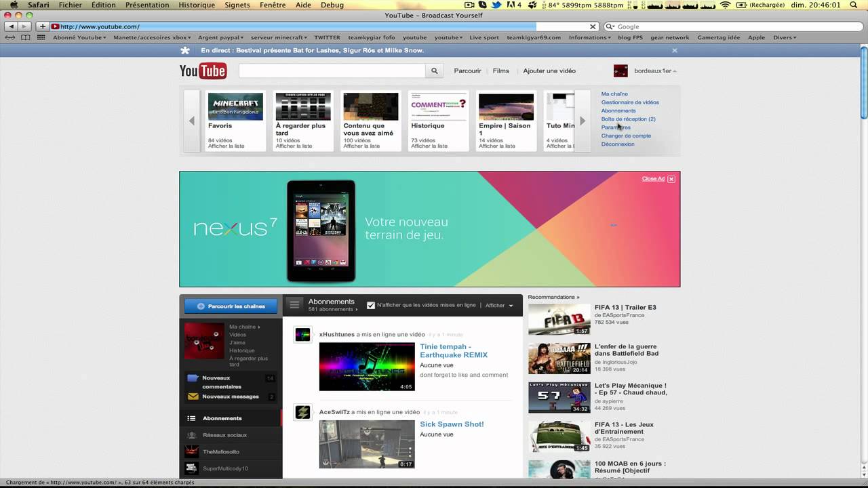The image size is (868, 488).
Task: Open Gestionnaire de vidéos
Action: click(630, 102)
